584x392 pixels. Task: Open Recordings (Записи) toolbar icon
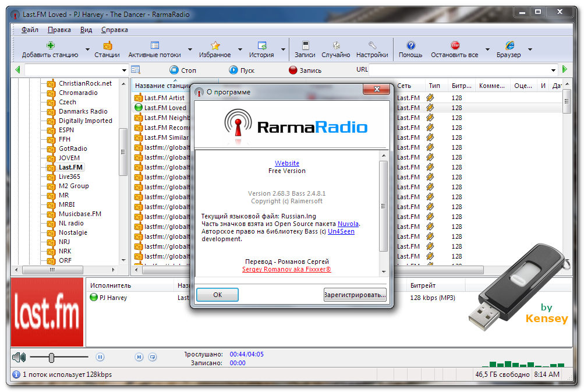[x=306, y=45]
